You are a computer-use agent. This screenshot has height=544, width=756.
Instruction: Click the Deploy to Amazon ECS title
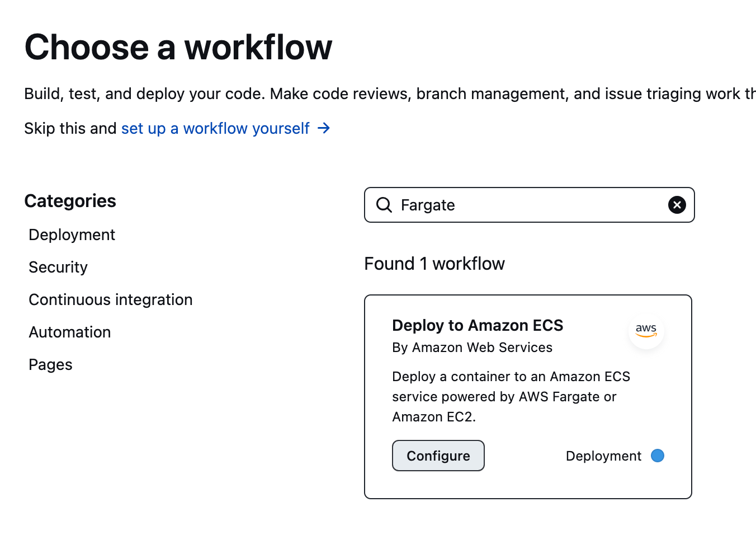(478, 325)
